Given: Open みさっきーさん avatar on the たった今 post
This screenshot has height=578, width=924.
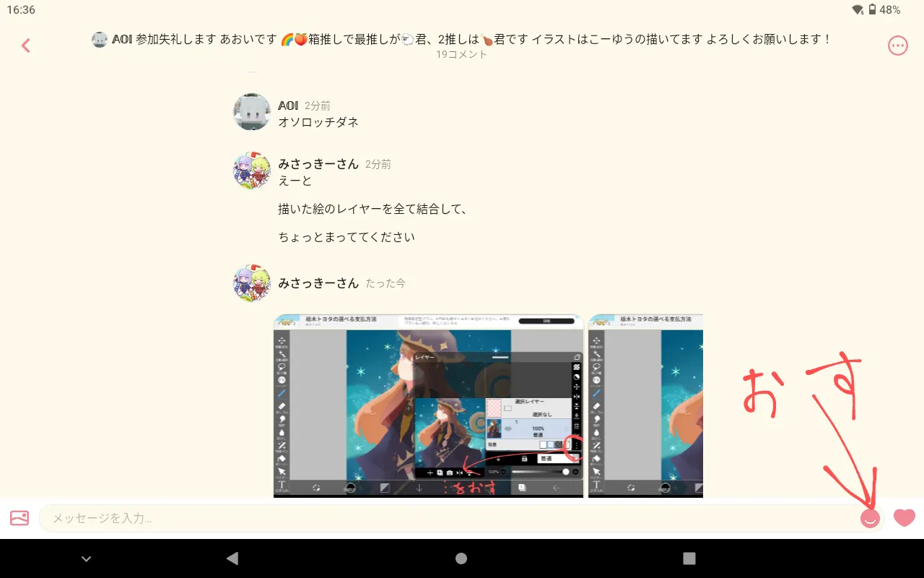Looking at the screenshot, I should 251,282.
